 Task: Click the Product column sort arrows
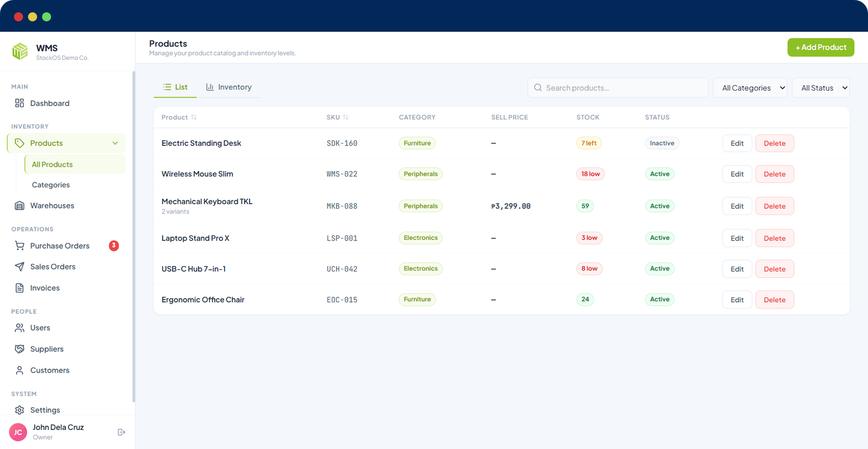point(194,117)
